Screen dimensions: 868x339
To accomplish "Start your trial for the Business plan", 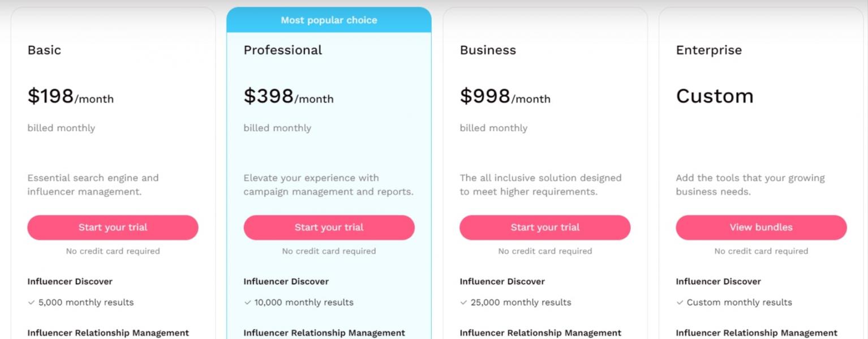I will click(545, 228).
